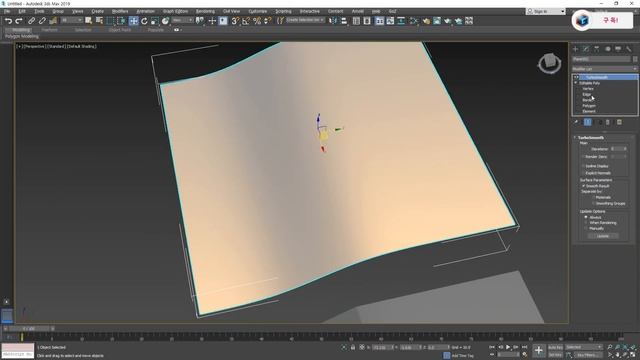
Task: Open Align tool
Action: (344, 21)
